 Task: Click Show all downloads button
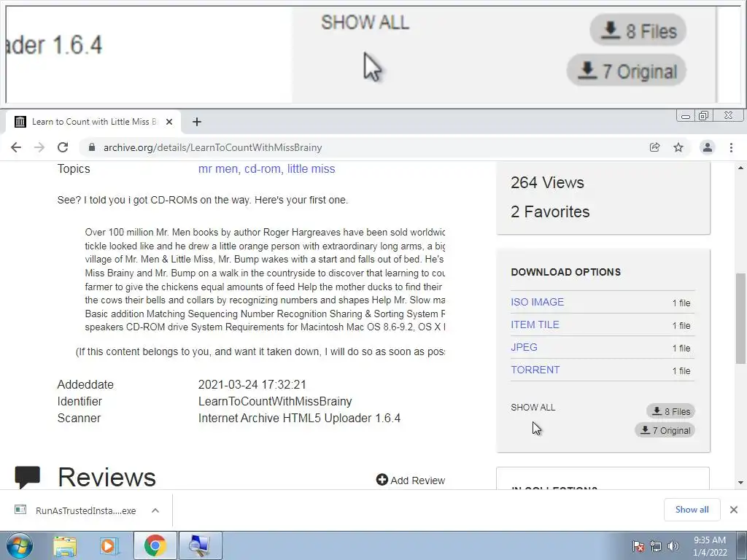coord(692,510)
